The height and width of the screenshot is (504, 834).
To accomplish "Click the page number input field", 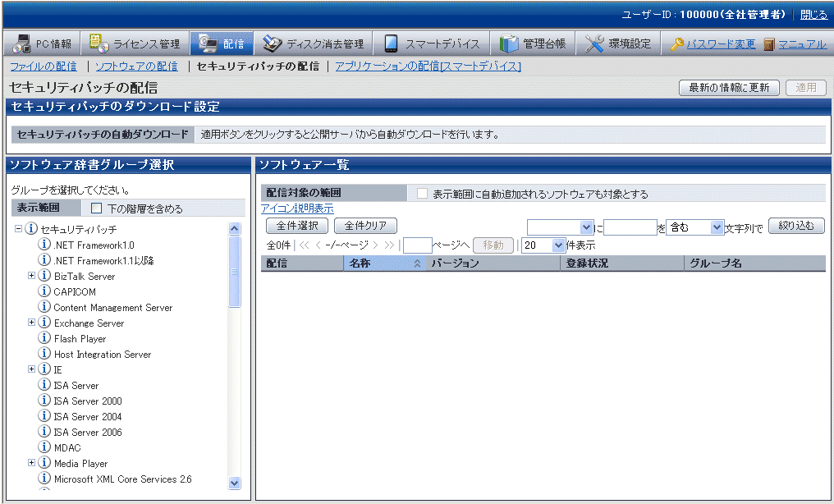I will tap(417, 245).
